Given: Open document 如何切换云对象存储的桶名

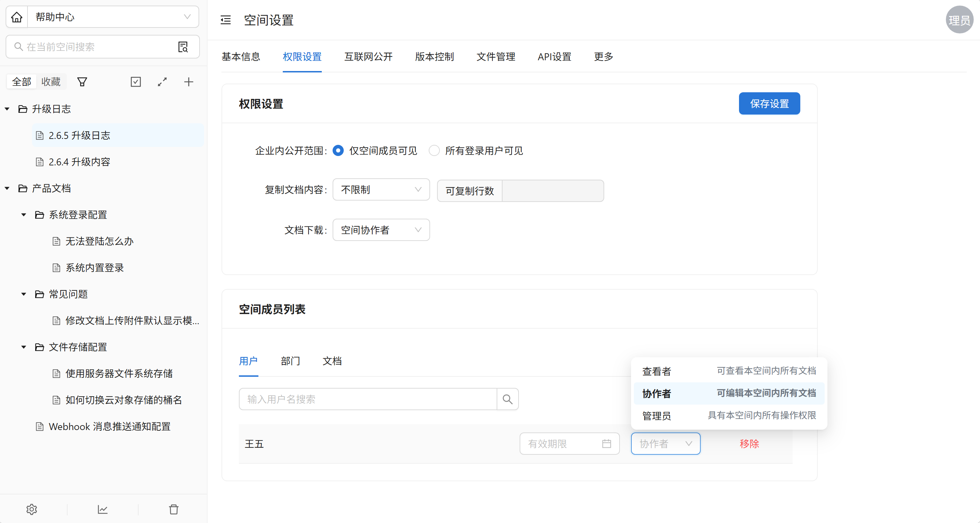Looking at the screenshot, I should click(x=124, y=400).
